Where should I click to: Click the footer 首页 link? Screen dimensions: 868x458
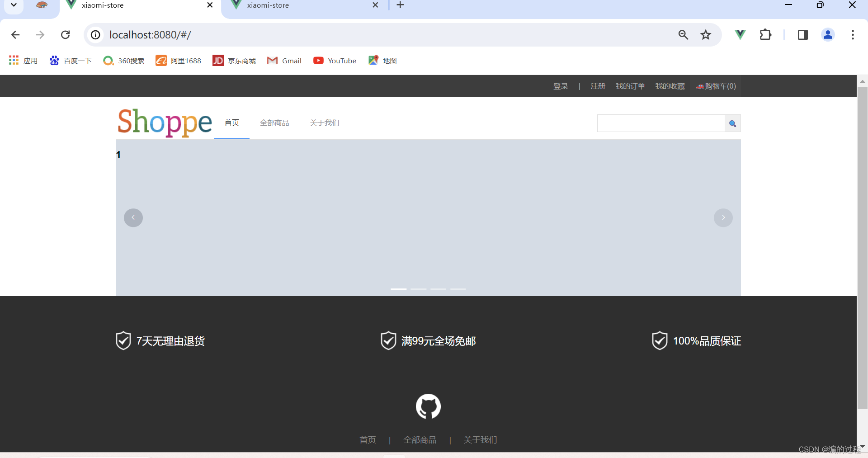(368, 439)
